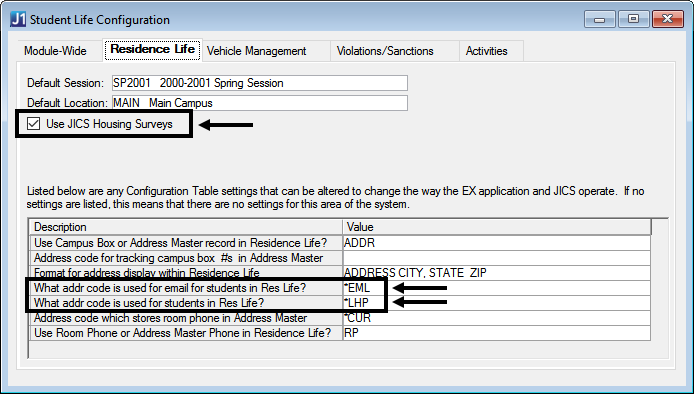The image size is (694, 394).
Task: Click the ADDRESS CITY, STATE ZIP value cell
Action: (x=497, y=273)
